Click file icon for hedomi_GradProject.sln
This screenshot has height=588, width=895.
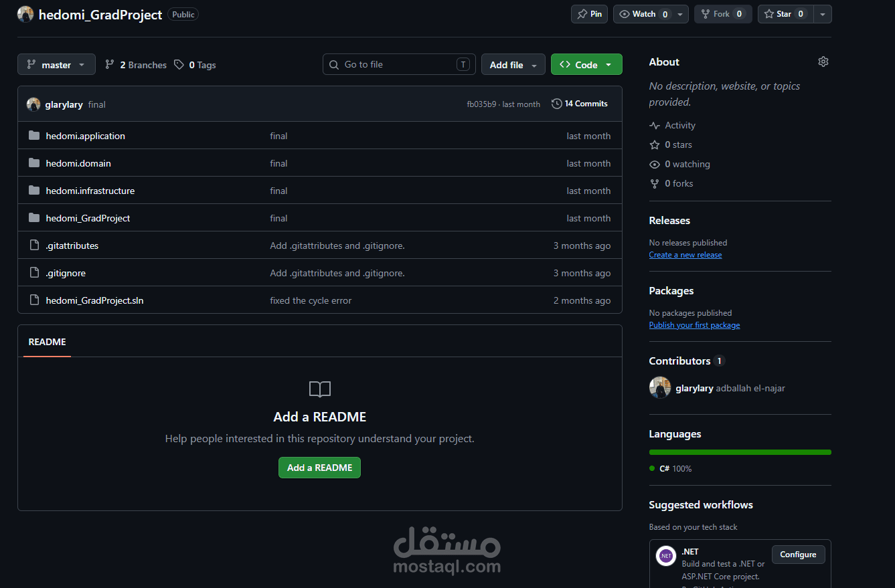(34, 300)
